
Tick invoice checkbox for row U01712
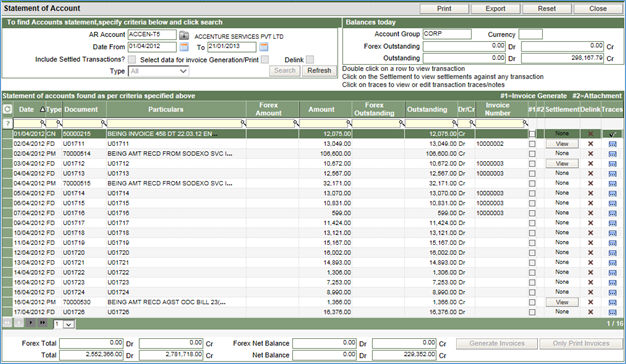tap(532, 164)
